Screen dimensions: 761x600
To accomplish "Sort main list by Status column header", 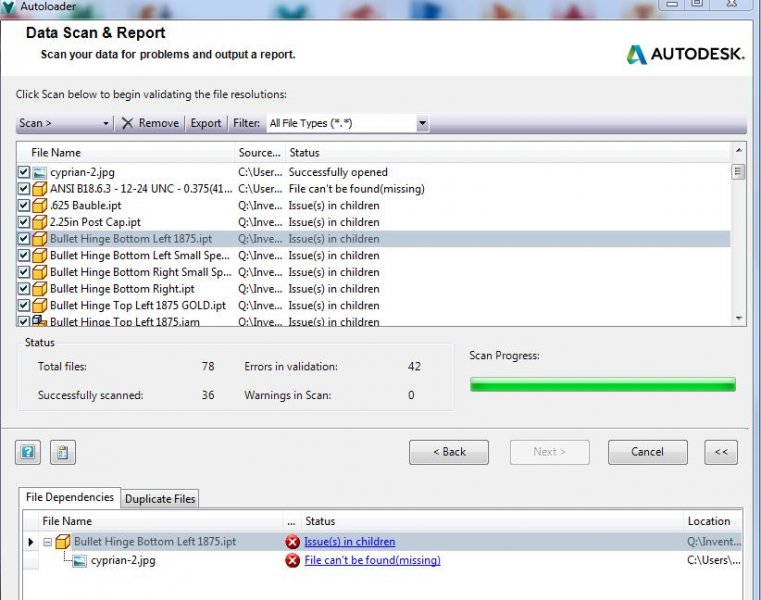I will 508,153.
